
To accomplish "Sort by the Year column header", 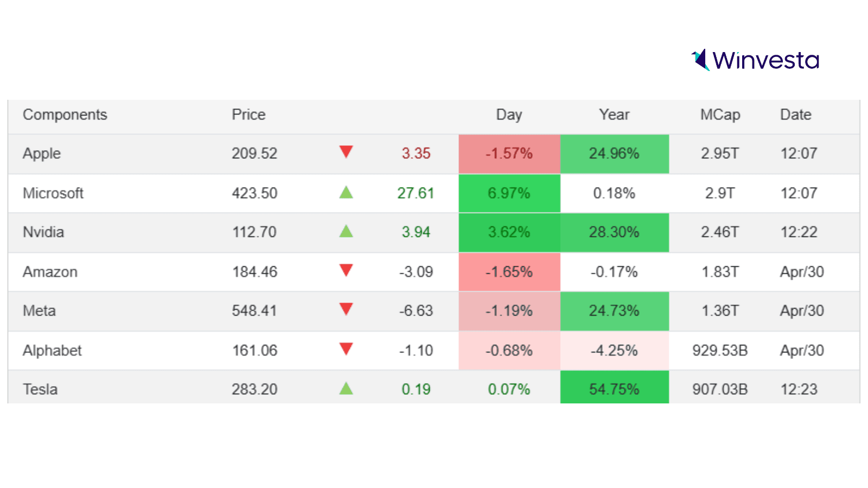I will coord(614,115).
